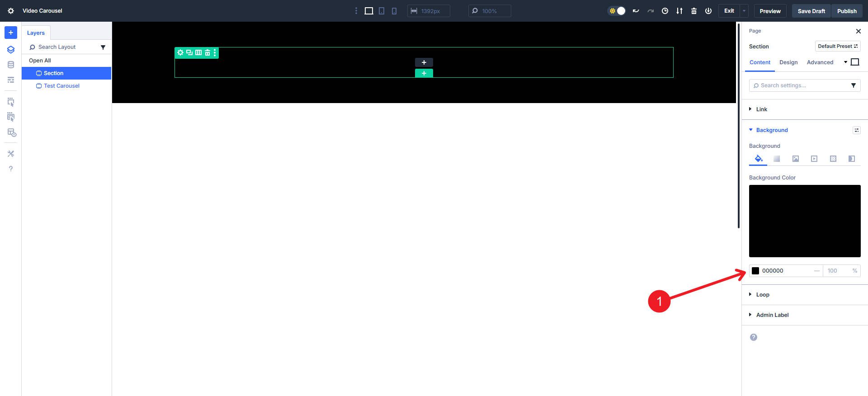Expand the Loop settings group

[x=762, y=295]
